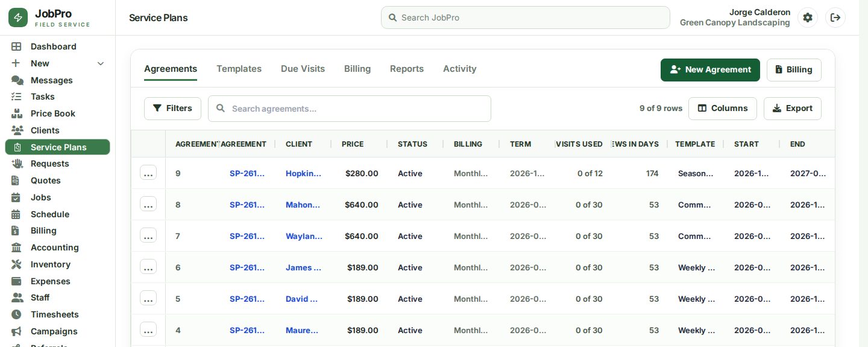Click the Season... template cell
Viewport: 868px width, 347px height.
click(696, 173)
